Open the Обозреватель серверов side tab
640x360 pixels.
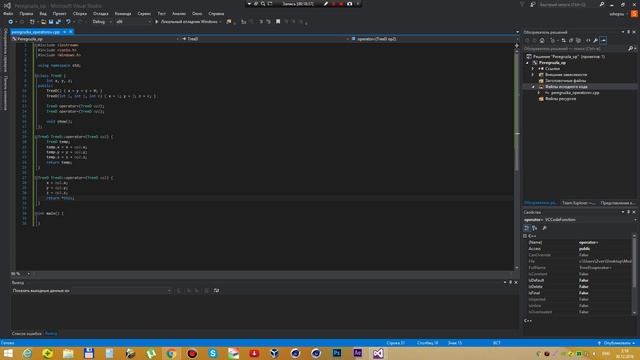5,50
